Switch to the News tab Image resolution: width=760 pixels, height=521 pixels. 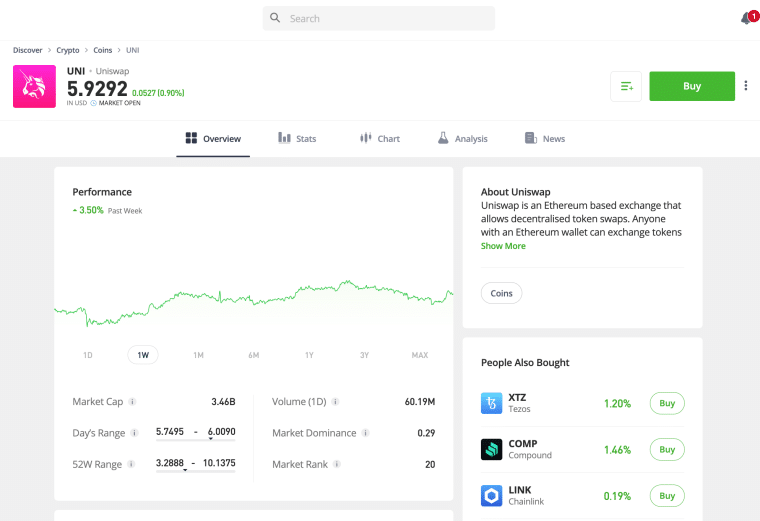coord(545,139)
